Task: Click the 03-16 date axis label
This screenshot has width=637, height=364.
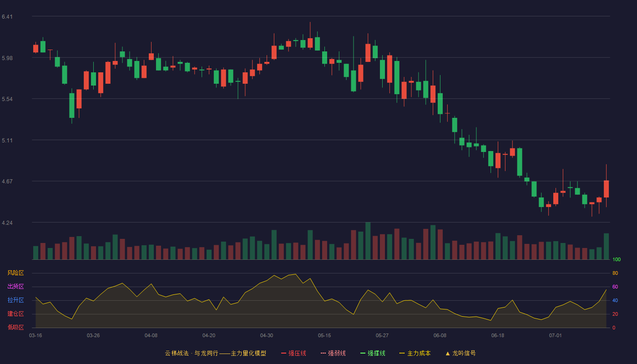Action: coord(35,335)
